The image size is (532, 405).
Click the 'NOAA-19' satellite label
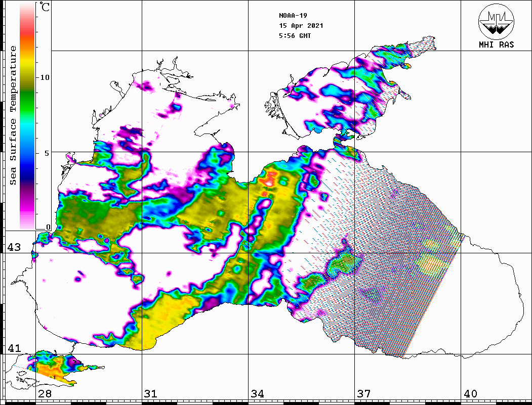coord(293,16)
